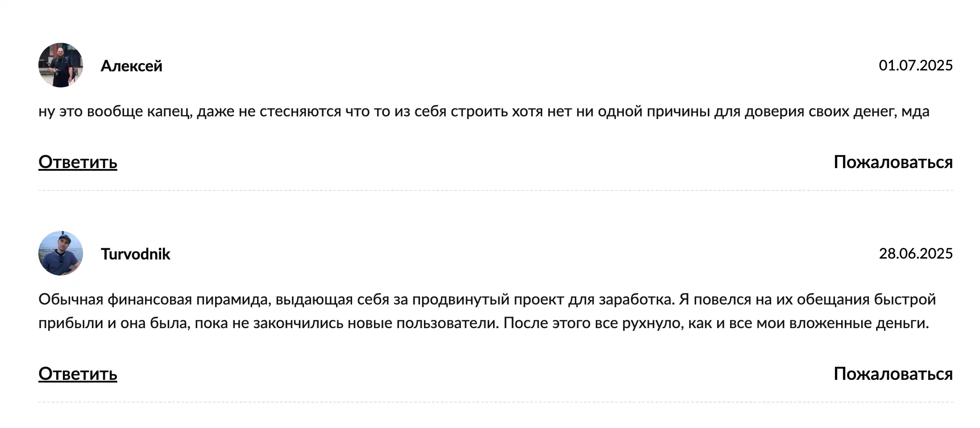This screenshot has height=428, width=980.
Task: Select the username Алексей
Action: (132, 66)
